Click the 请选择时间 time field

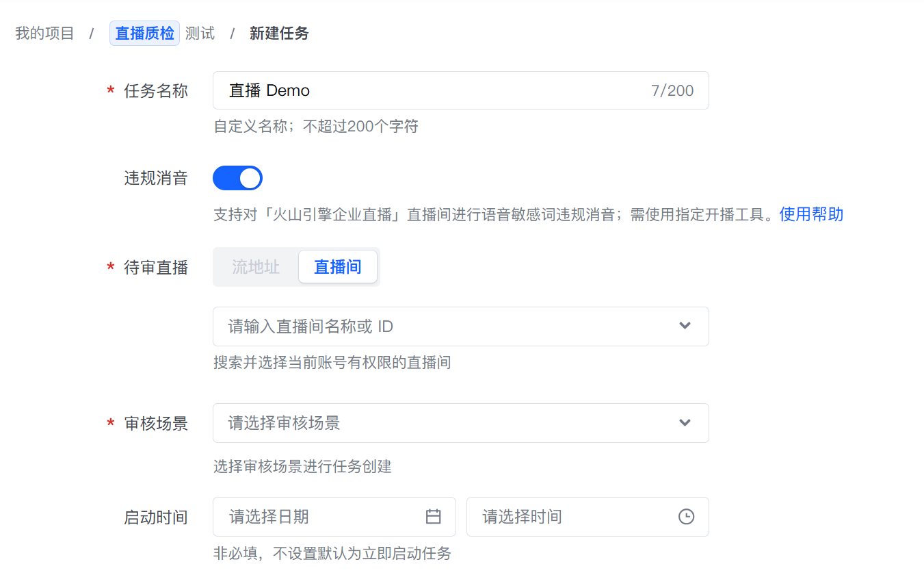point(588,517)
